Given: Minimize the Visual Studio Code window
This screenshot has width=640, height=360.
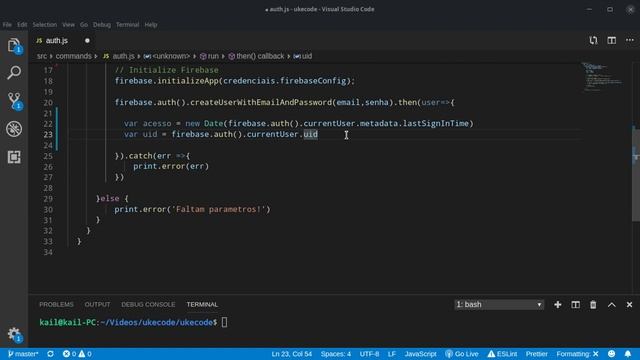Looking at the screenshot, I should click(589, 9).
